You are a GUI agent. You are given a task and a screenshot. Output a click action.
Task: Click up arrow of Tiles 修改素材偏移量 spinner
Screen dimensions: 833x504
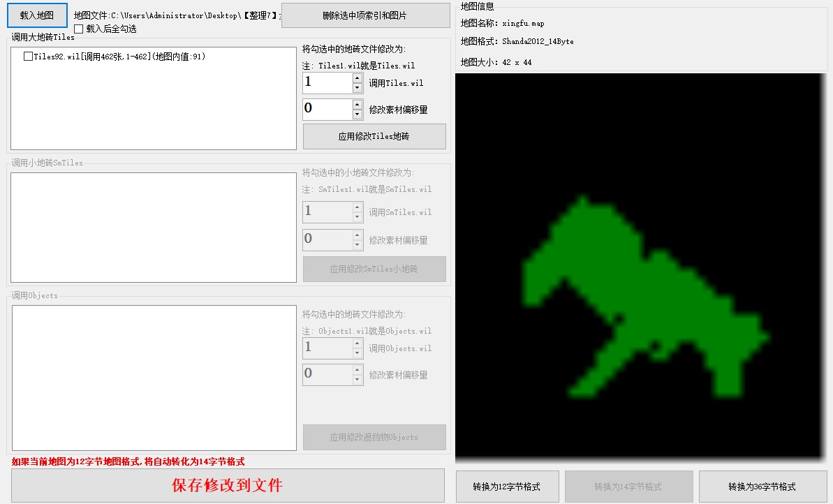coord(357,104)
